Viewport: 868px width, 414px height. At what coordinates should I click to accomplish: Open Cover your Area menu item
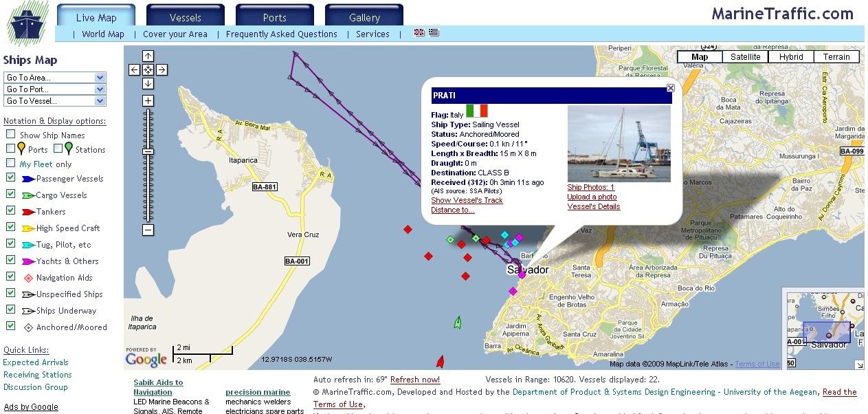point(175,34)
